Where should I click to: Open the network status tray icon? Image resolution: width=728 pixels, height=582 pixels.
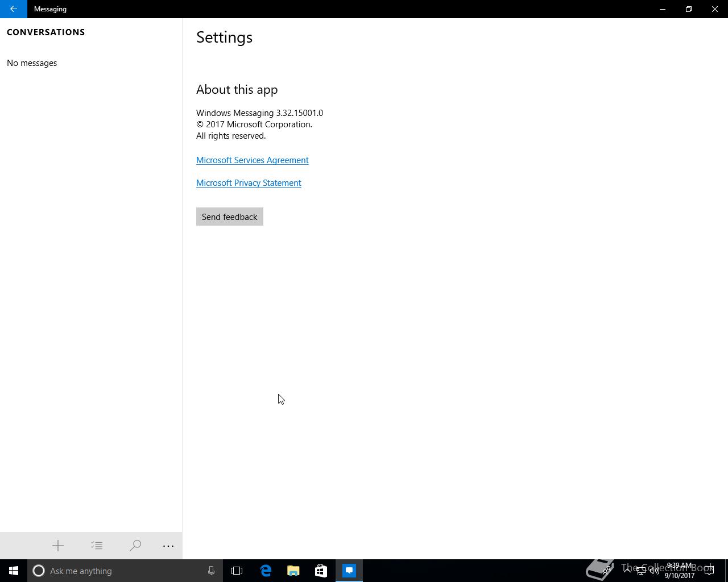(x=641, y=571)
